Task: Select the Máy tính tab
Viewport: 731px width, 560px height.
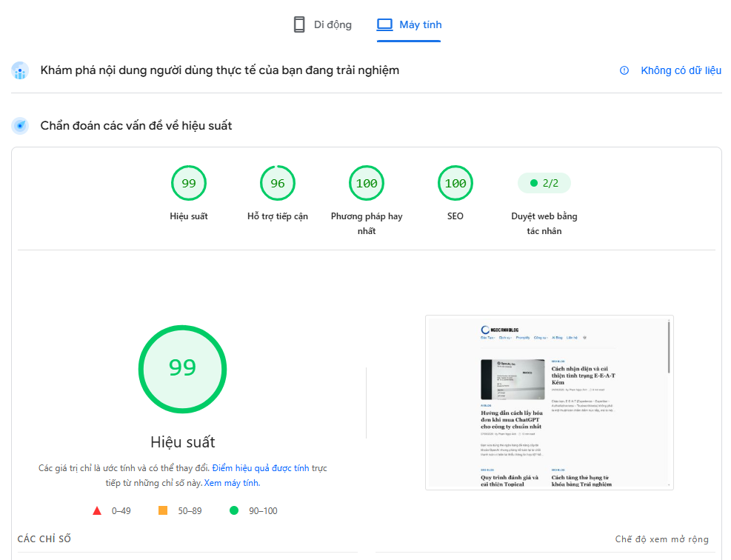Action: tap(409, 24)
